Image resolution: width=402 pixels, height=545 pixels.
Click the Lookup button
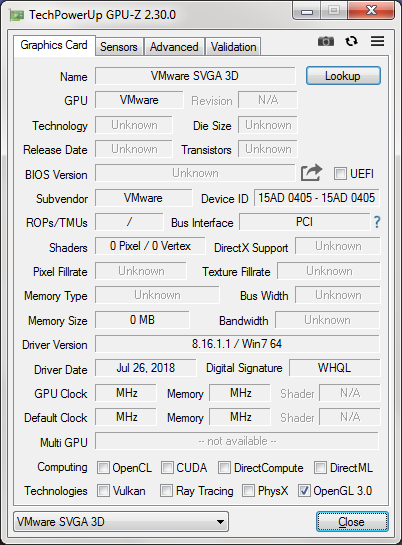(x=343, y=76)
